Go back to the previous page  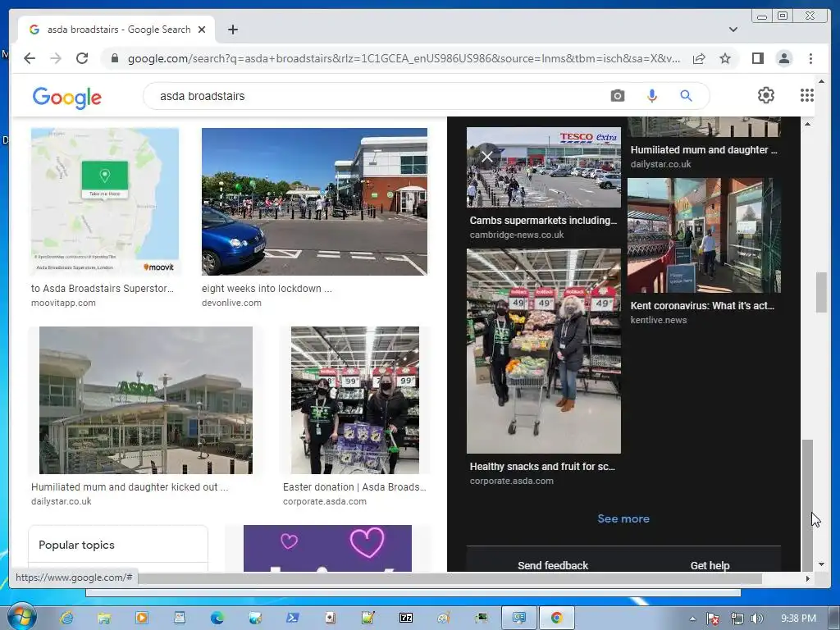pyautogui.click(x=30, y=58)
